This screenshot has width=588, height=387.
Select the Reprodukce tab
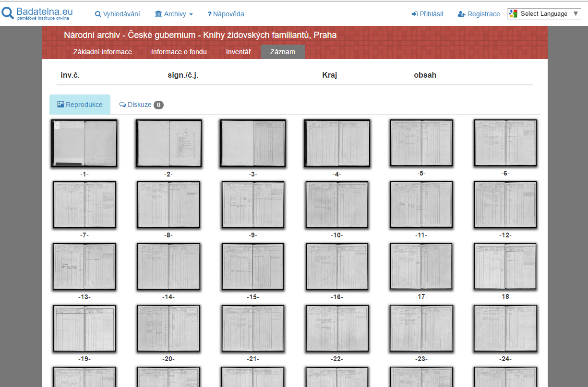pos(80,105)
